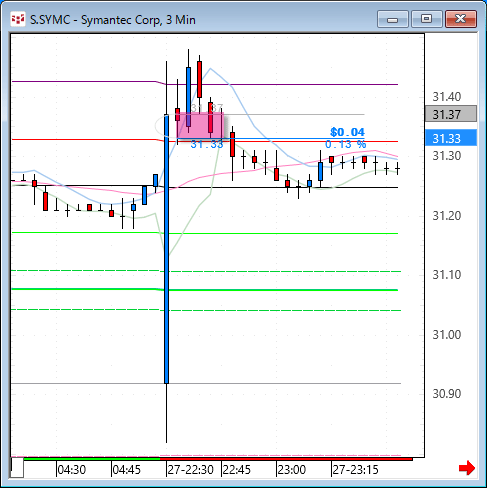Image resolution: width=487 pixels, height=488 pixels.
Task: Click the blue 31.33 price marker
Action: pyautogui.click(x=451, y=138)
